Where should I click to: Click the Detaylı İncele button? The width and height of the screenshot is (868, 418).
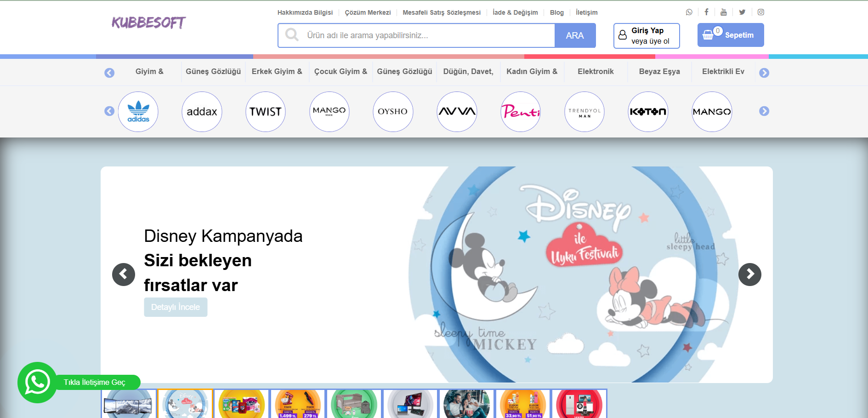point(176,307)
